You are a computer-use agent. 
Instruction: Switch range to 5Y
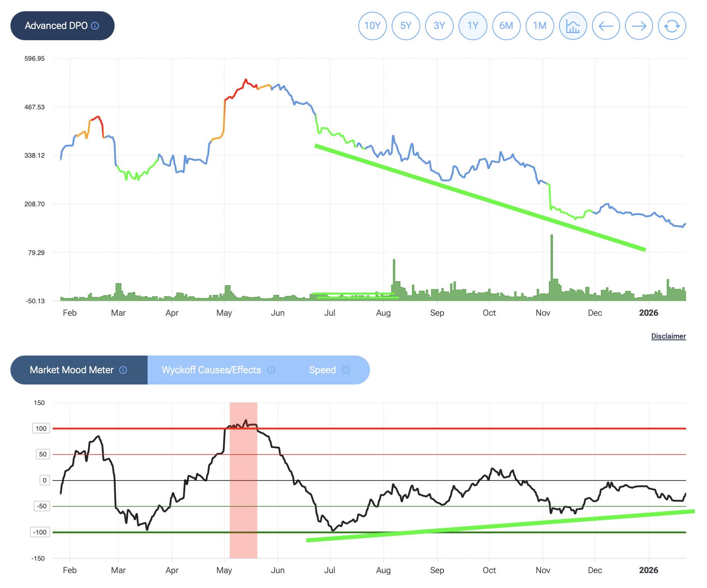[x=406, y=26]
